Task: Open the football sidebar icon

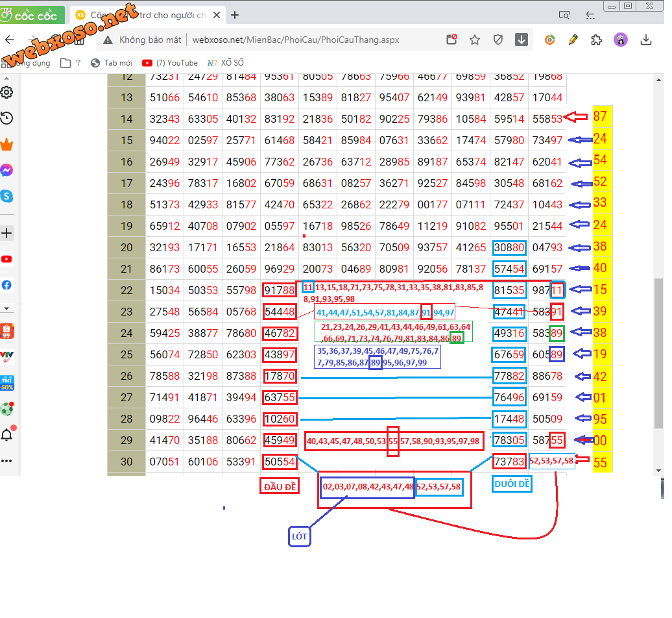Action: coord(6,409)
